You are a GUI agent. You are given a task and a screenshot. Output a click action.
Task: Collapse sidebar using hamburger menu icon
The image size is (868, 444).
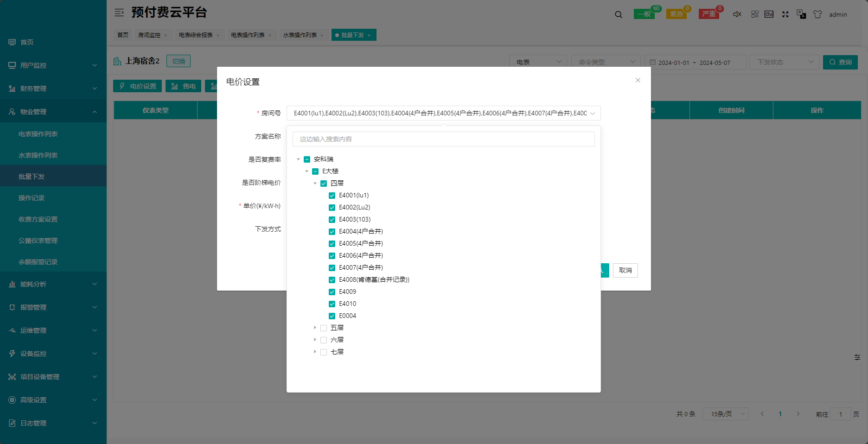[x=119, y=13]
